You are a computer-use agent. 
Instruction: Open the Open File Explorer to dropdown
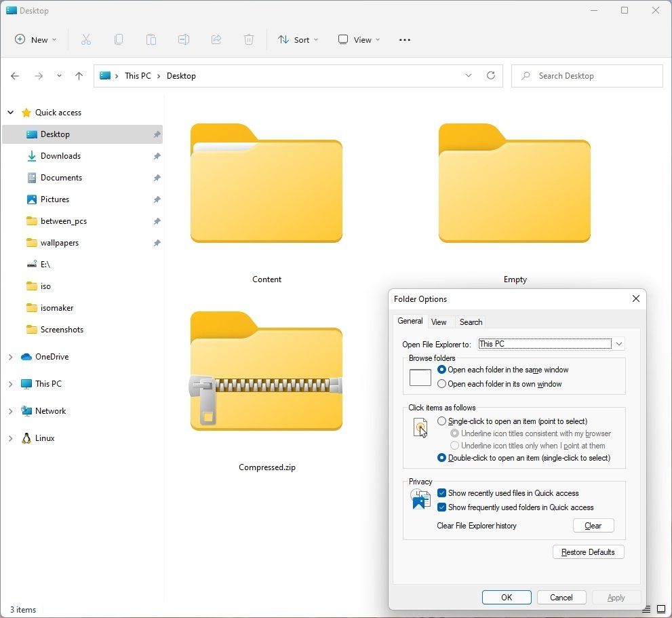[x=618, y=344]
